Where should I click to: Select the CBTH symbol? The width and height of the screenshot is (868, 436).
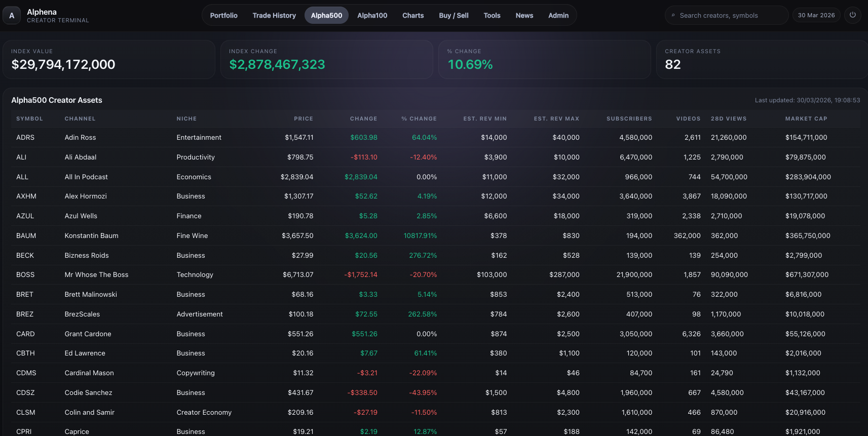coord(25,353)
